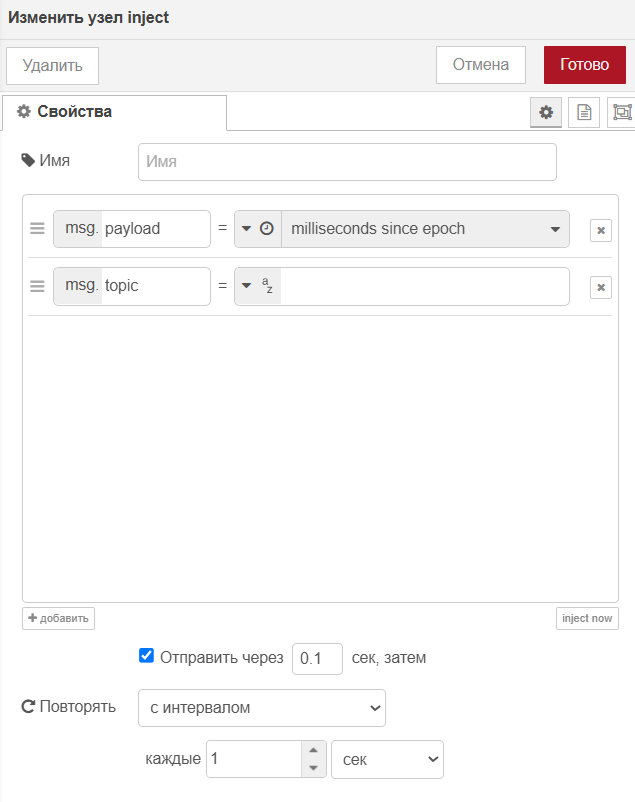Viewport: 635px width, 802px height.
Task: Click the string a-z type icon
Action: (267, 285)
